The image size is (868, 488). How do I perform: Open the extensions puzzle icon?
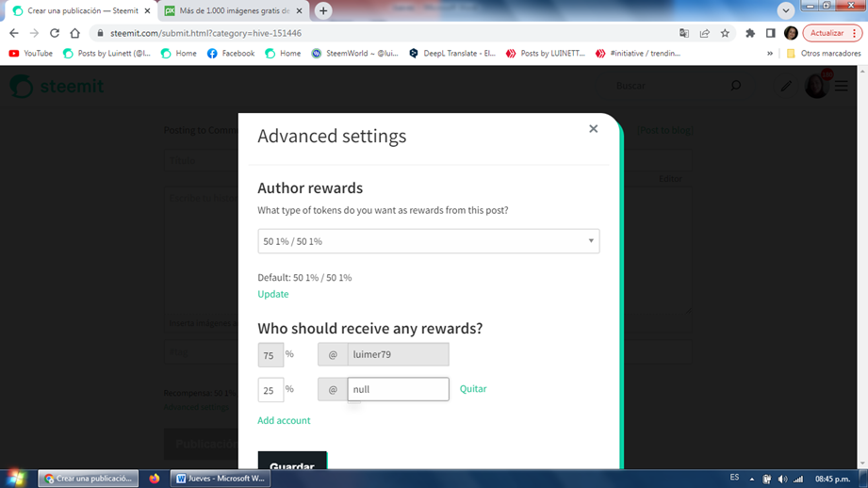tap(750, 33)
